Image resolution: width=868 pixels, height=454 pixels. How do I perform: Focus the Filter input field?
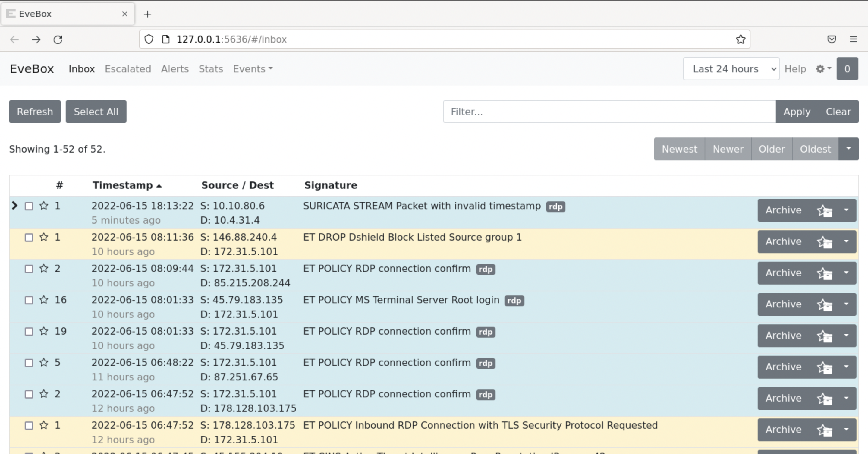pos(609,112)
